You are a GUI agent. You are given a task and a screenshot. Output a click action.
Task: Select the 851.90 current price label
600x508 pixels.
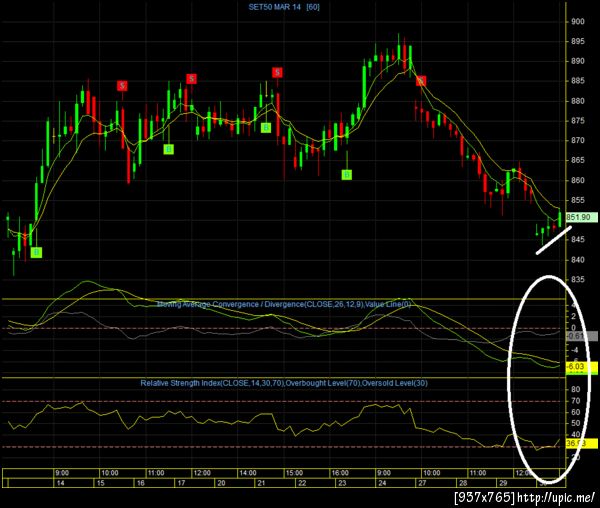tap(581, 217)
